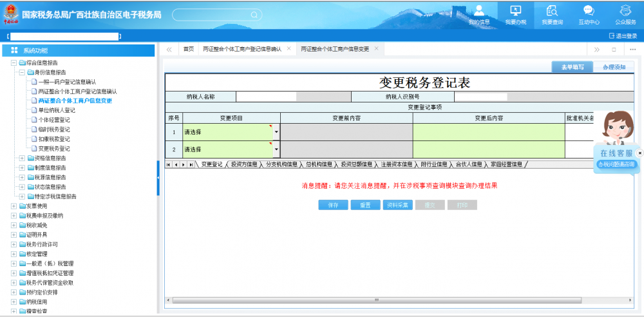
Task: Open 公众服务 from the header
Action: pos(625,15)
